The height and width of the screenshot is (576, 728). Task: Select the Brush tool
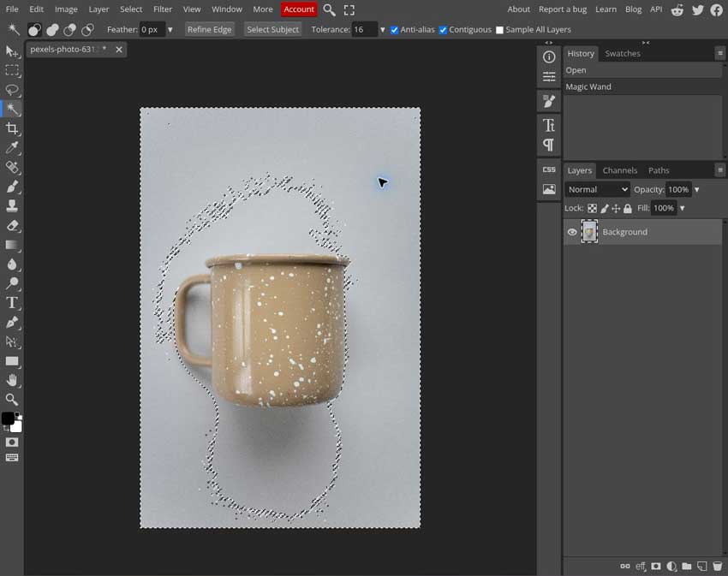pos(12,187)
